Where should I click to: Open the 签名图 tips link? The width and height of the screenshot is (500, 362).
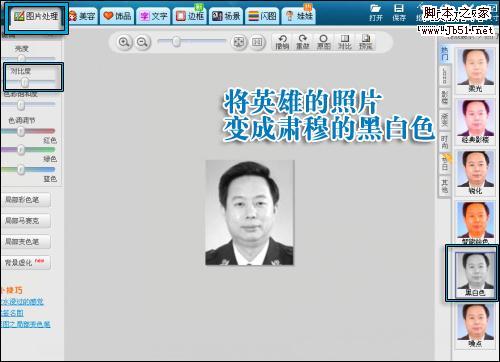click(x=12, y=313)
